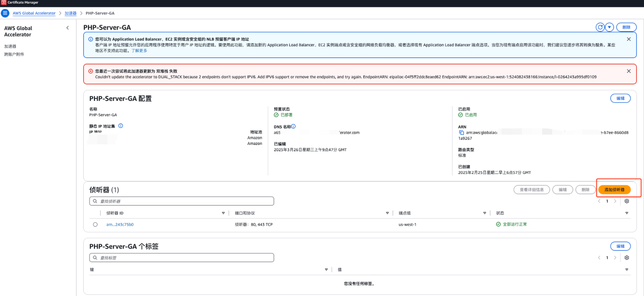This screenshot has height=296, width=644.
Task: Go to 加速器 breadcrumb link
Action: point(71,13)
